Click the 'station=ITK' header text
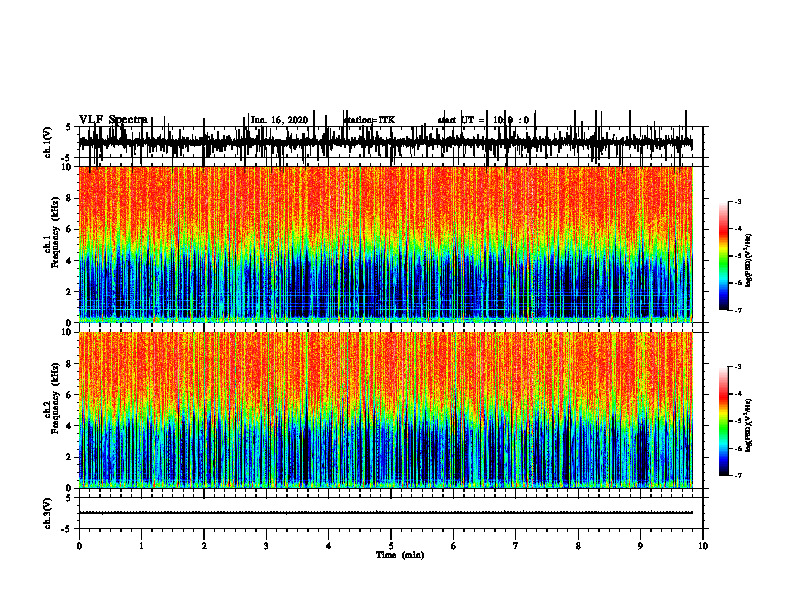The width and height of the screenshot is (792, 612). point(369,120)
